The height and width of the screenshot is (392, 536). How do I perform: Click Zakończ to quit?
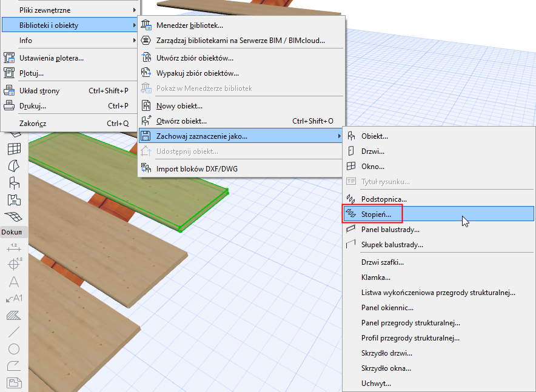(x=69, y=124)
